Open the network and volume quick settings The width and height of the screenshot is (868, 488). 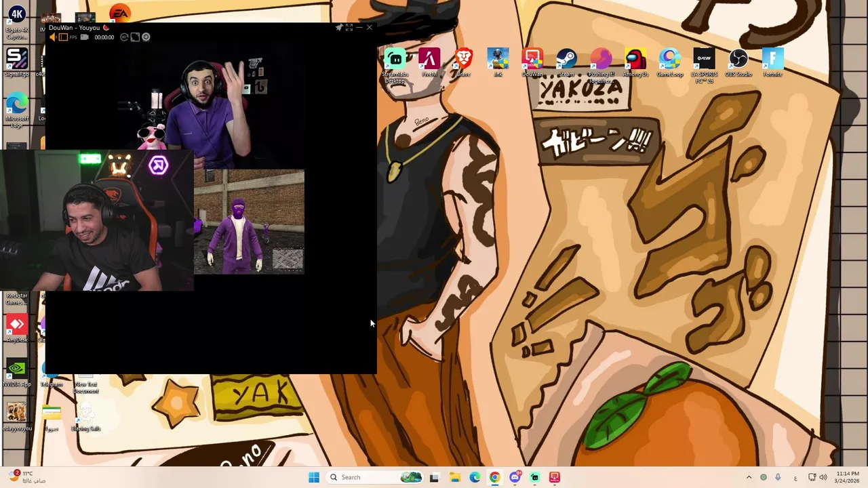point(818,477)
